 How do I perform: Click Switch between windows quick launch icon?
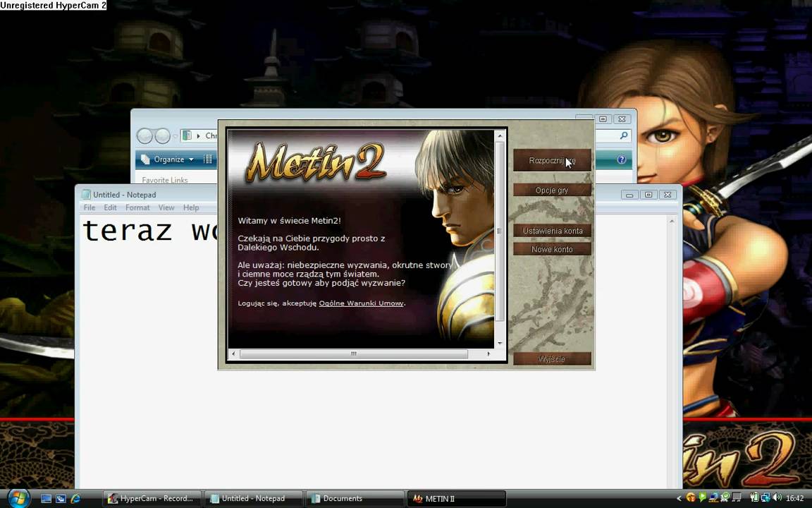61,499
